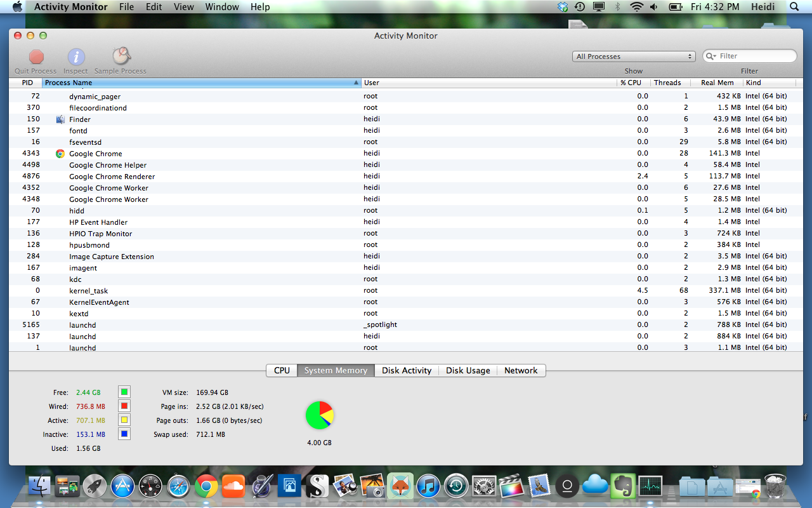This screenshot has height=508, width=812.
Task: Click Activity Monitor icon in the Dock
Action: pos(650,486)
